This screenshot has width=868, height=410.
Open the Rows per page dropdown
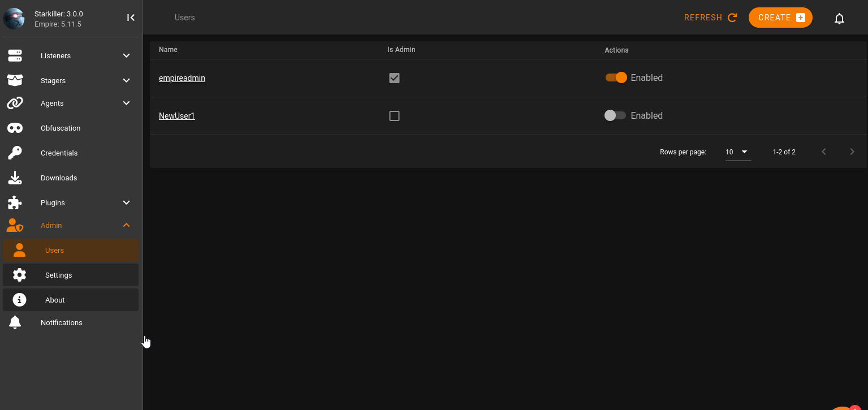(738, 152)
